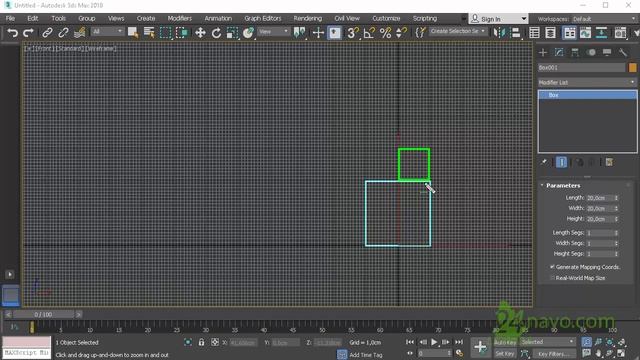Click Select and Manipulate icon
This screenshot has height=360, width=640.
click(x=318, y=33)
